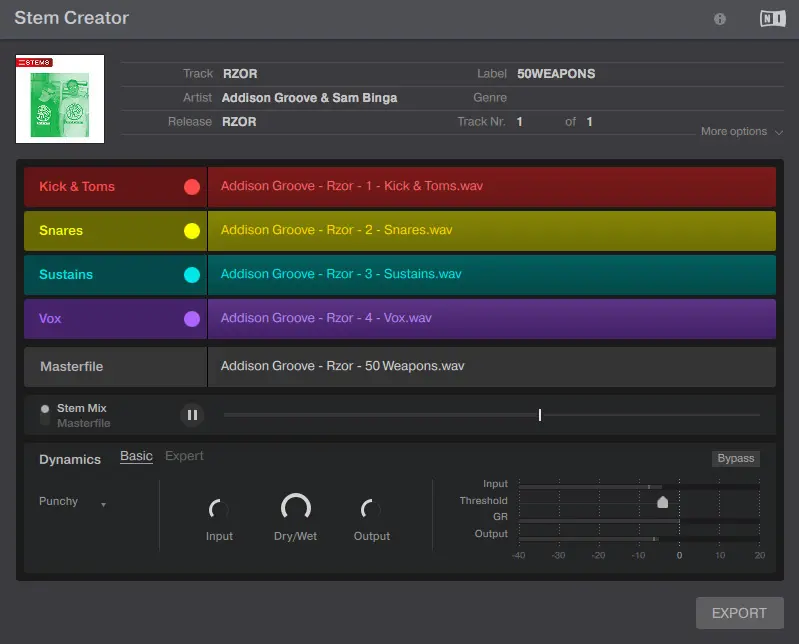
Task: Select the Basic dynamics tab
Action: tap(136, 456)
